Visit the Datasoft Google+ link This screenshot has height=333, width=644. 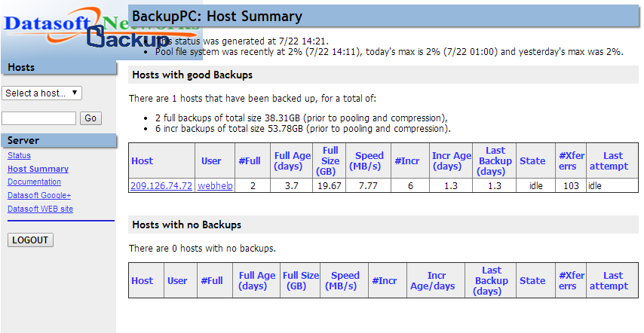point(39,195)
